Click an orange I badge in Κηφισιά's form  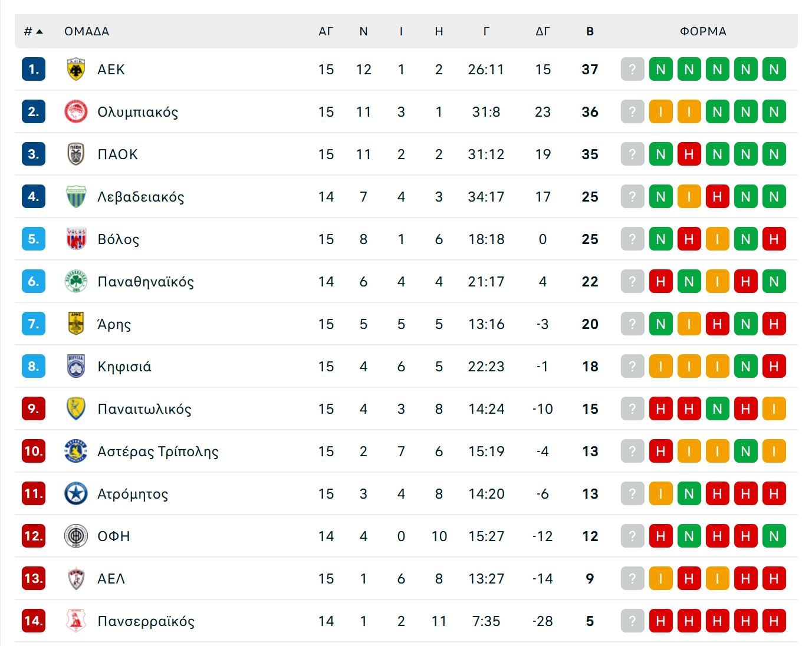point(660,366)
